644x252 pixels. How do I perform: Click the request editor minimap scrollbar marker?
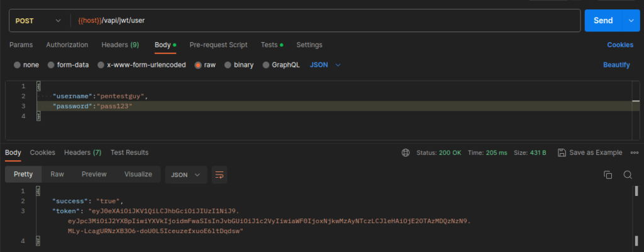[636, 101]
